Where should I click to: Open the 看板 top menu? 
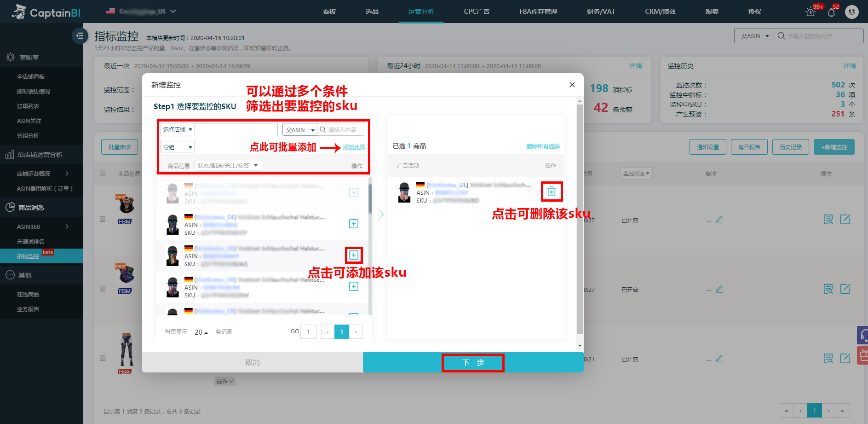(329, 12)
